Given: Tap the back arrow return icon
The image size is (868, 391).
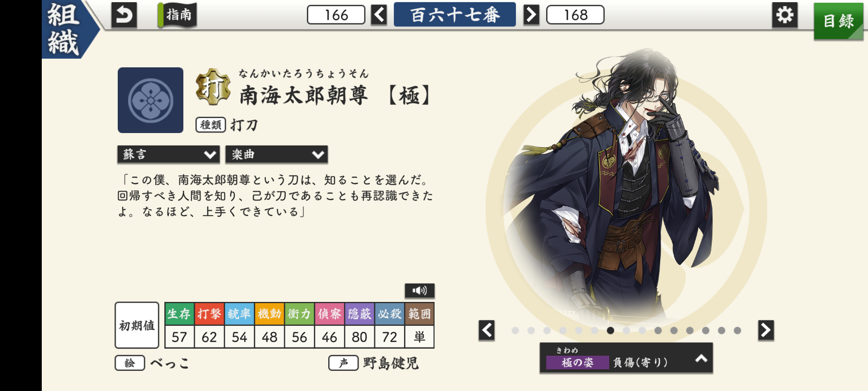Looking at the screenshot, I should point(124,15).
